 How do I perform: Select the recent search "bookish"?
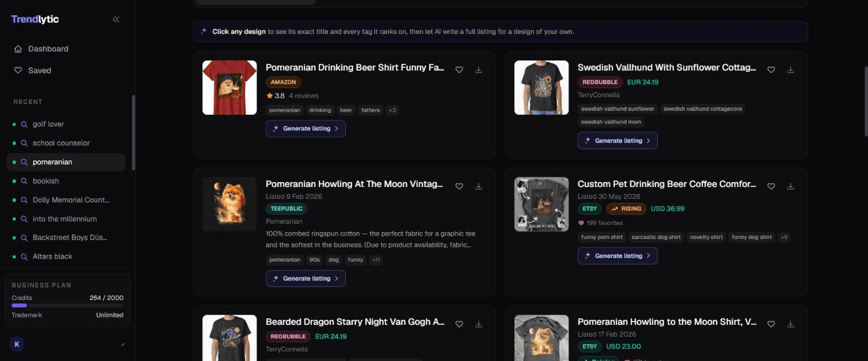click(x=66, y=181)
